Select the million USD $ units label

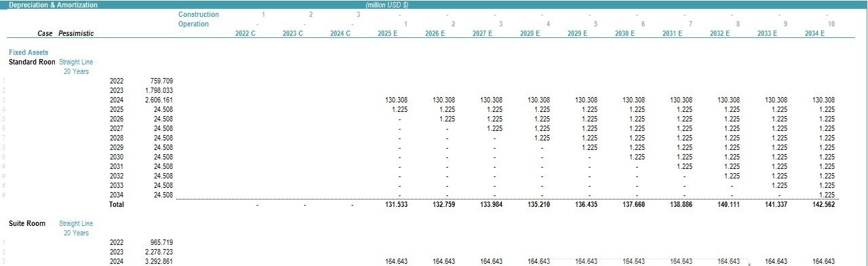(387, 5)
